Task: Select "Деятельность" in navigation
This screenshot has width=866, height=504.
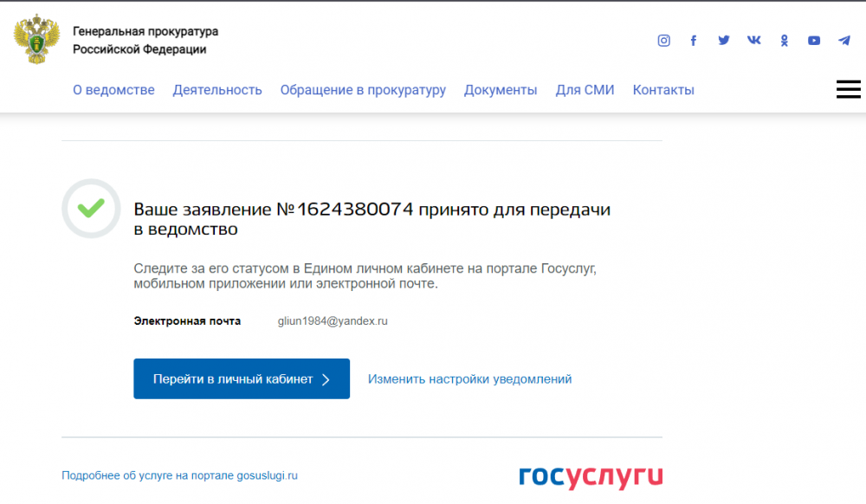Action: point(217,90)
